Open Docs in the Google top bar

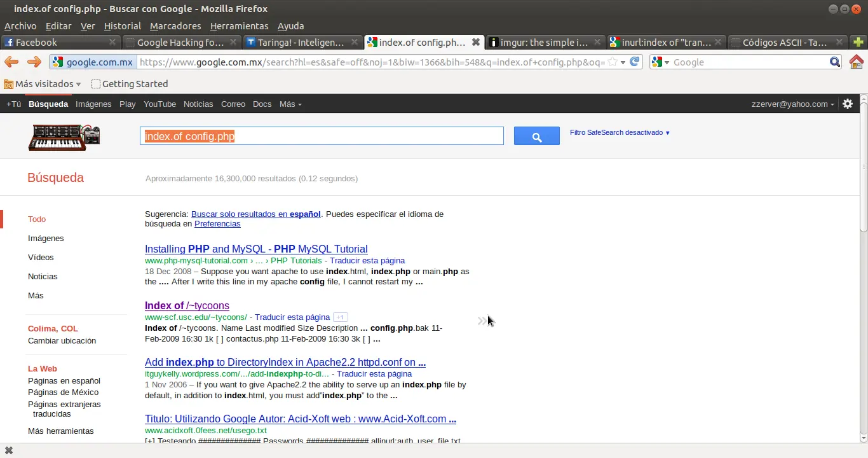[x=262, y=104]
